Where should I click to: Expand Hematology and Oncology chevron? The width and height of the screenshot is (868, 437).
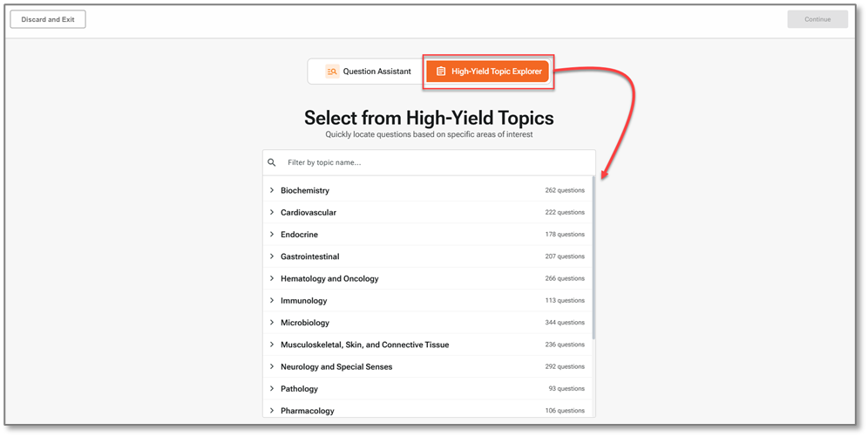pyautogui.click(x=272, y=278)
